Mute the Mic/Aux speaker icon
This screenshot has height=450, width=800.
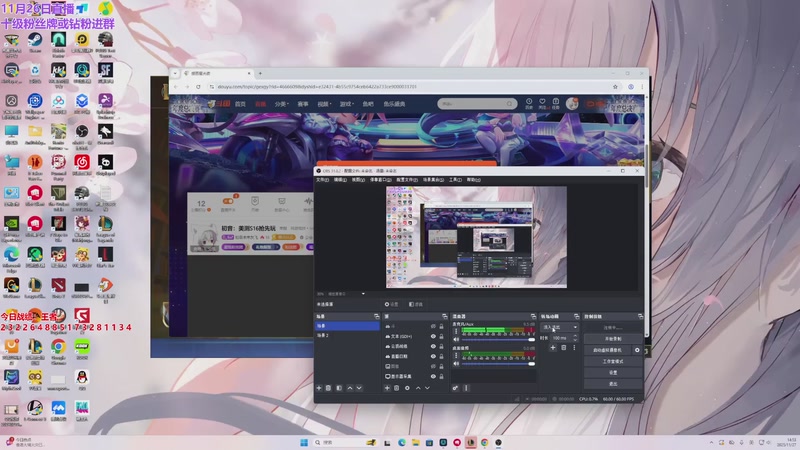(x=456, y=340)
